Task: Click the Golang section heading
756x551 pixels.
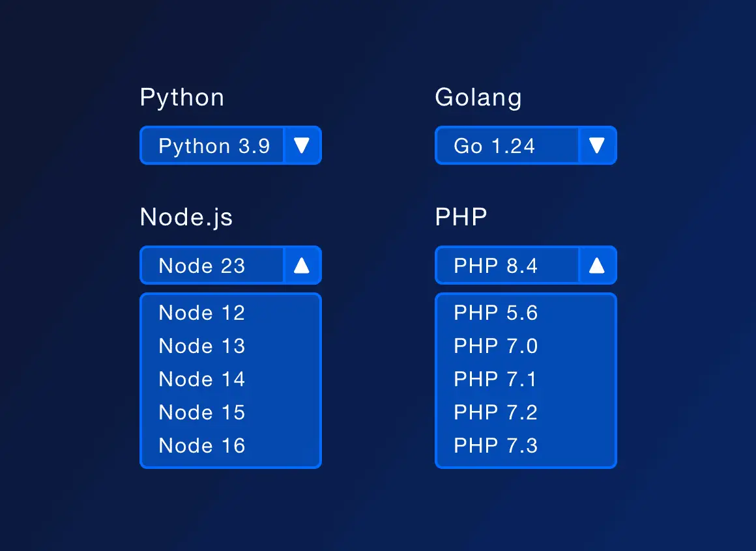Action: 478,97
